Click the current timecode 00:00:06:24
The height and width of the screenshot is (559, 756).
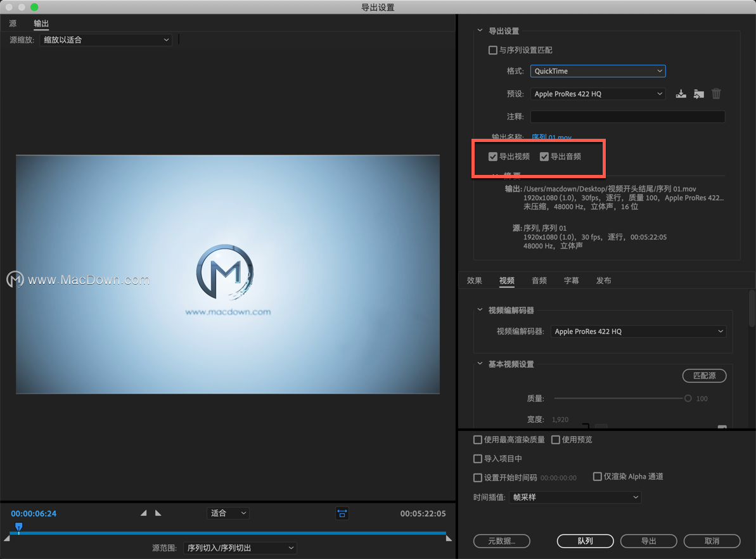(34, 513)
